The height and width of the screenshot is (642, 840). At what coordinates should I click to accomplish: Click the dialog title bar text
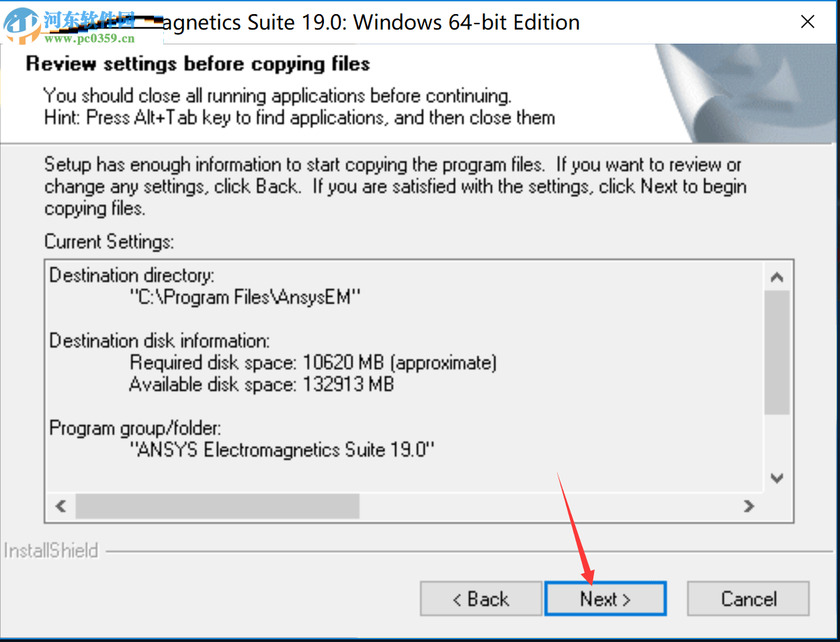point(370,22)
